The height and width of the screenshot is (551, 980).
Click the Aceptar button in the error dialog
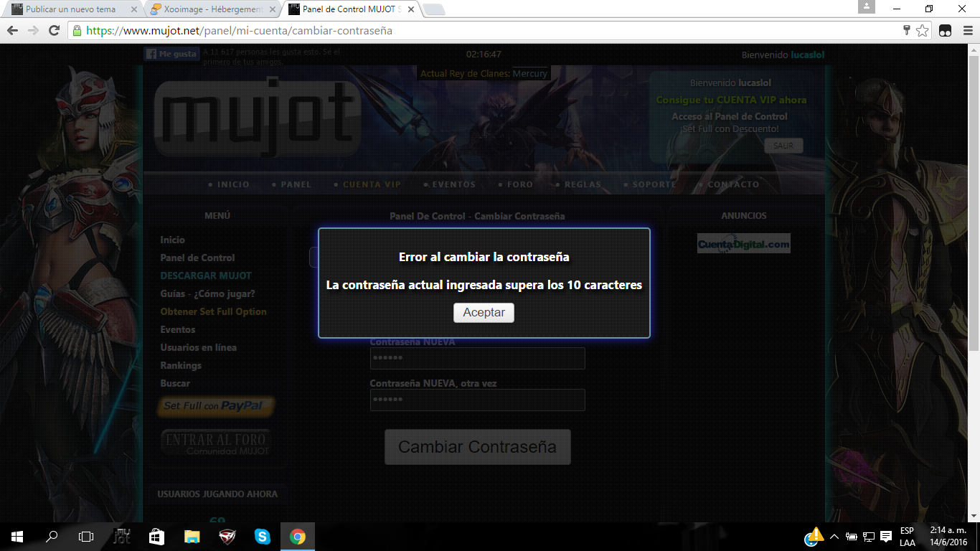[x=484, y=313]
